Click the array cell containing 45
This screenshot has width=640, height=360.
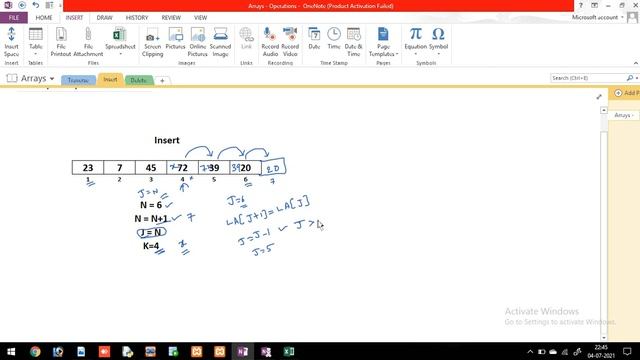pos(151,168)
